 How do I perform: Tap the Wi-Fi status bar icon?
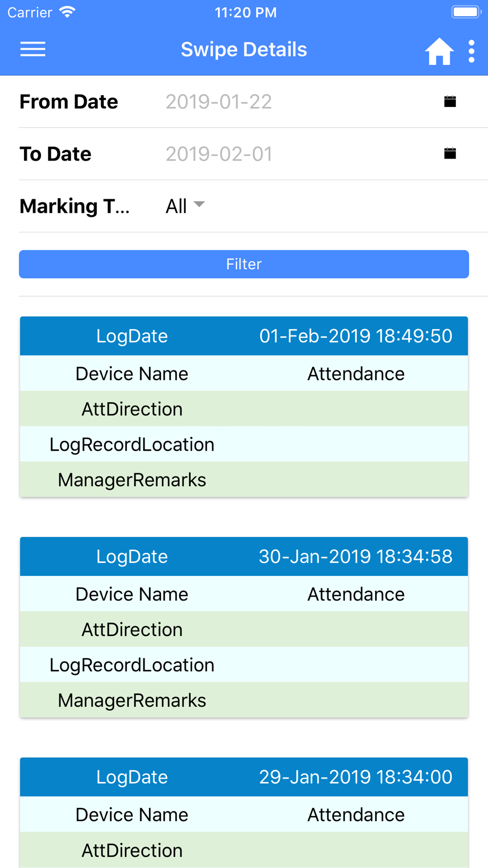coord(67,12)
